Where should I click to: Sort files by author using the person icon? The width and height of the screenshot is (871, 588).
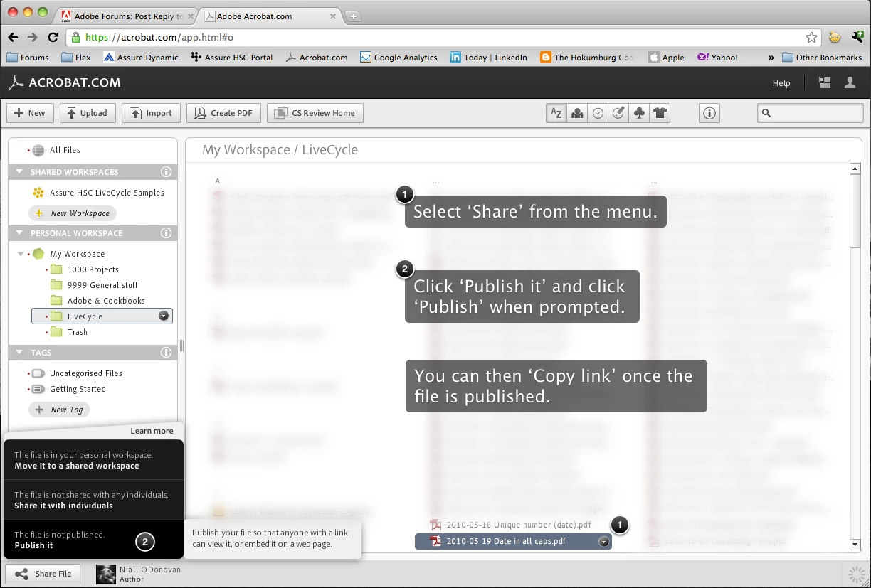(577, 113)
